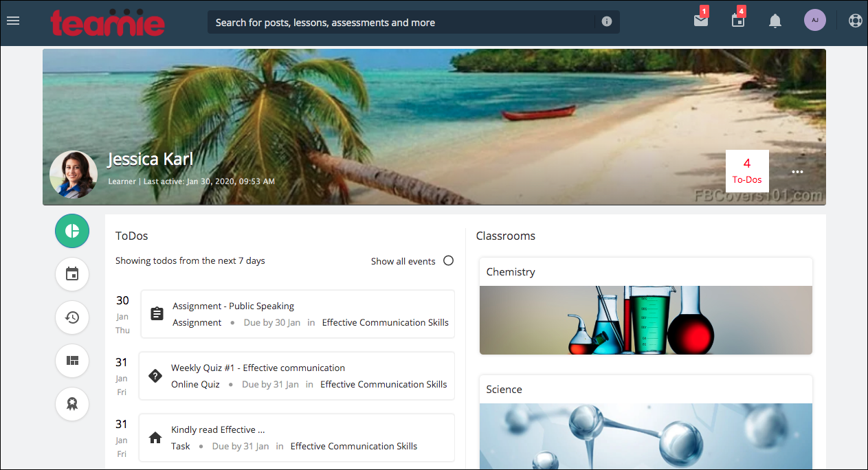
Task: Select the history clock sidebar icon
Action: click(x=72, y=317)
